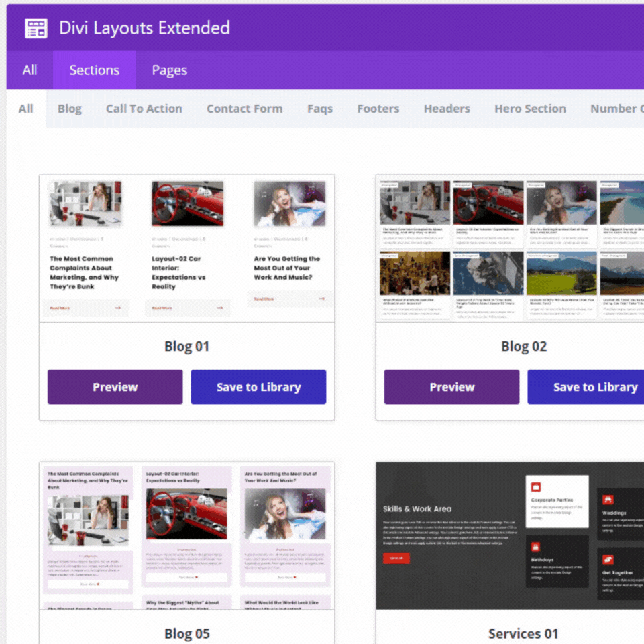Filter by Footers category
Image resolution: width=644 pixels, height=644 pixels.
(378, 109)
